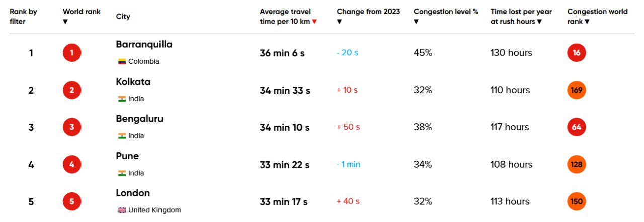The image size is (644, 222).
Task: Open the Bengaluru city entry
Action: coord(139,119)
